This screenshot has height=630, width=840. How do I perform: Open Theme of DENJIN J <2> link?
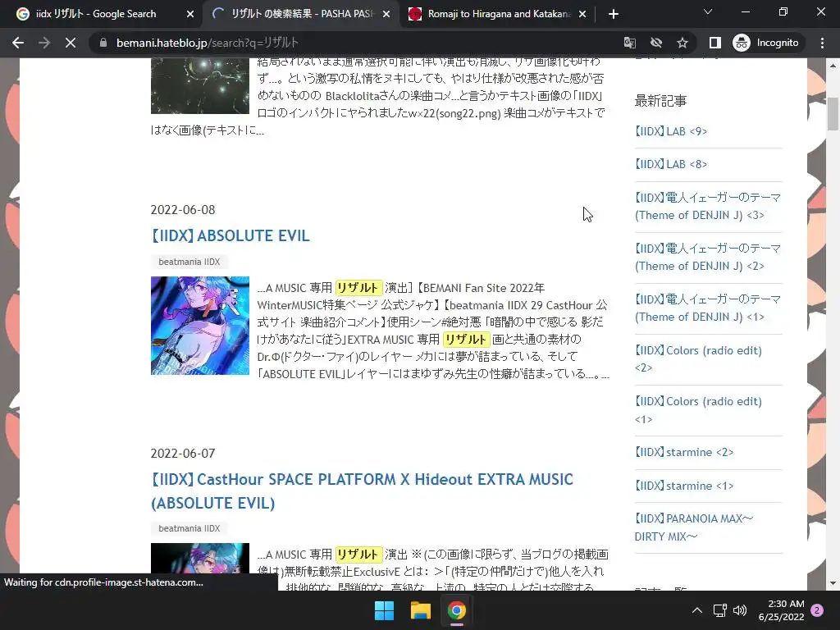[x=708, y=257]
